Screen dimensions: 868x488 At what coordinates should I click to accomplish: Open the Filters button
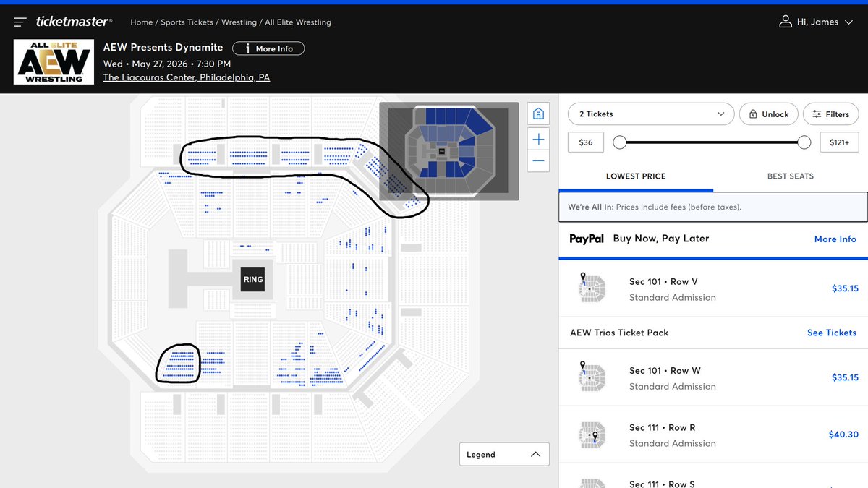831,114
